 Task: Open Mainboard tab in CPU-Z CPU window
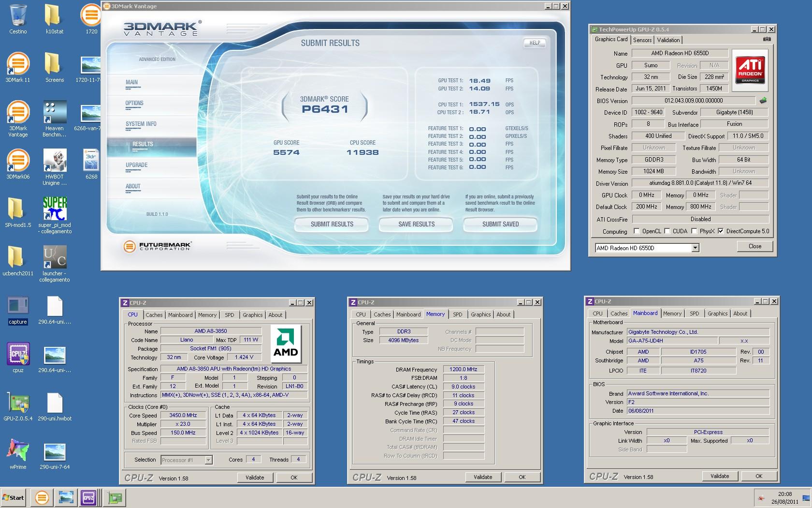pyautogui.click(x=180, y=315)
